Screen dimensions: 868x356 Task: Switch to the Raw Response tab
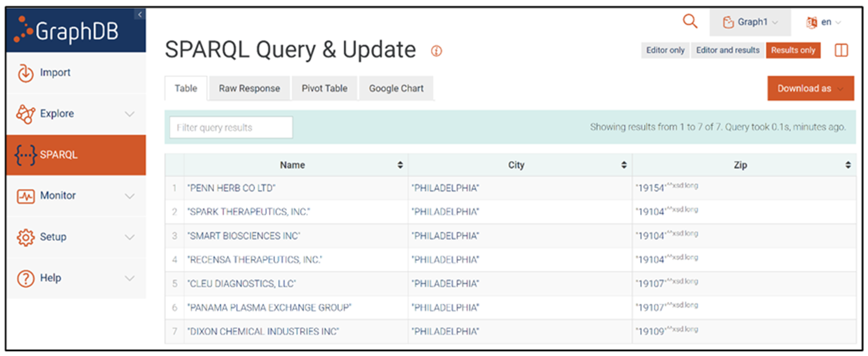coord(249,89)
